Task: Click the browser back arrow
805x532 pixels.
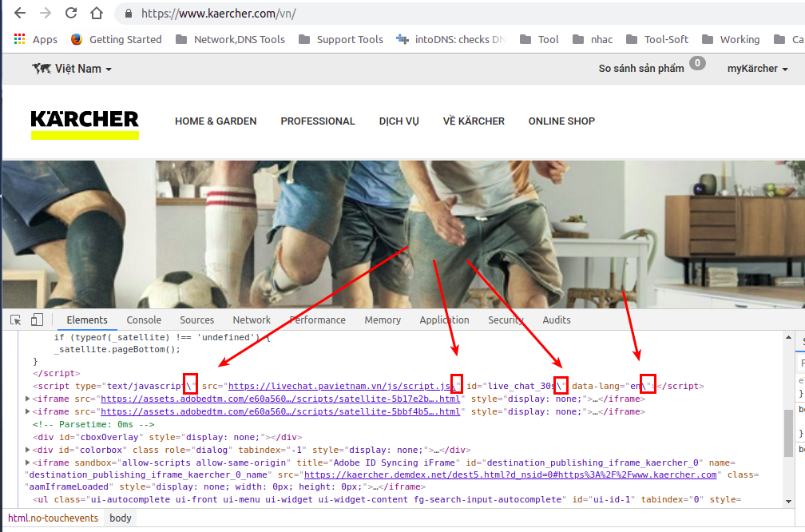Action: tap(19, 13)
